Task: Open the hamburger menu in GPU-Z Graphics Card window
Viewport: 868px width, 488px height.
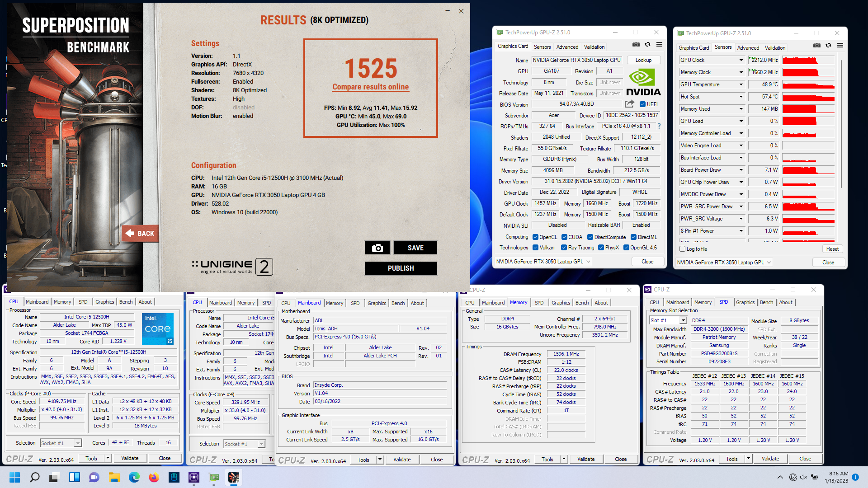Action: (x=660, y=45)
